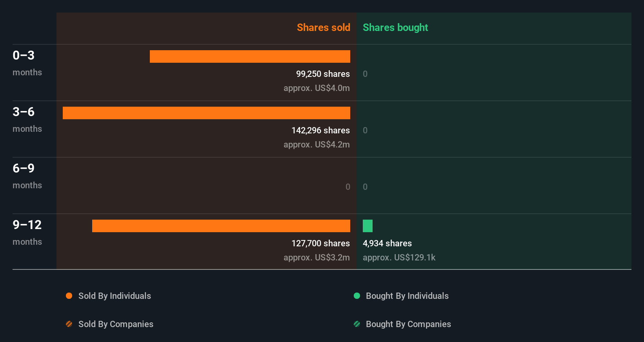Viewport: 644px width, 342px height.
Task: Click the 9–12 months row label
Action: point(27,233)
